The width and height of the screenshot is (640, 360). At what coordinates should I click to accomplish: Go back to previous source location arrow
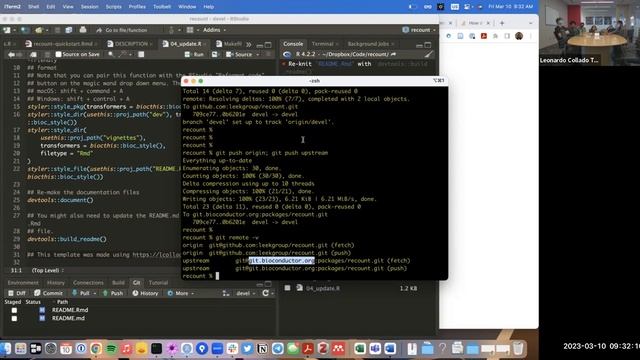point(11,54)
